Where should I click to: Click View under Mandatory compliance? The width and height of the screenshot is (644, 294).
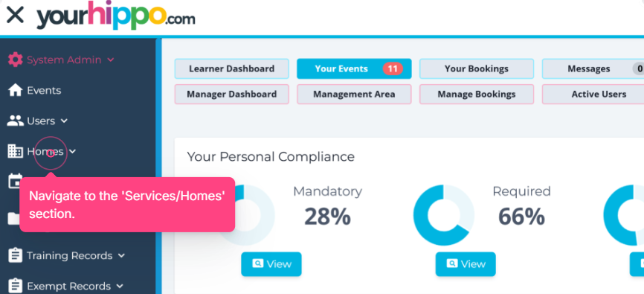271,264
